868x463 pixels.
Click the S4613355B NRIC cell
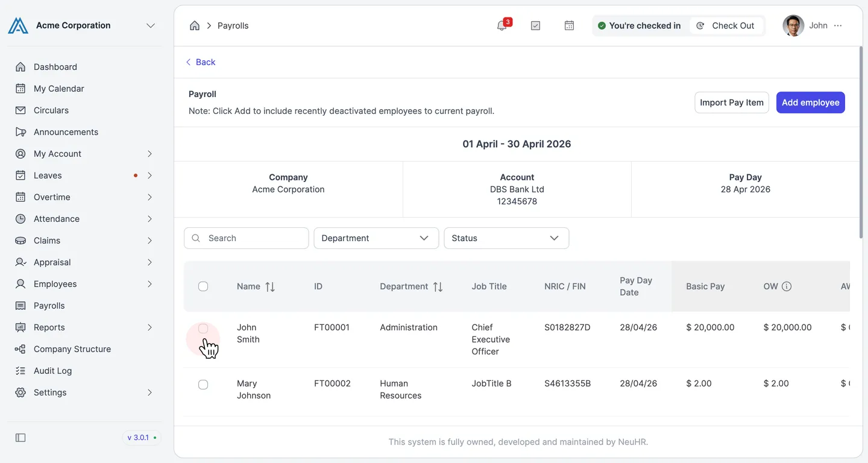click(568, 383)
